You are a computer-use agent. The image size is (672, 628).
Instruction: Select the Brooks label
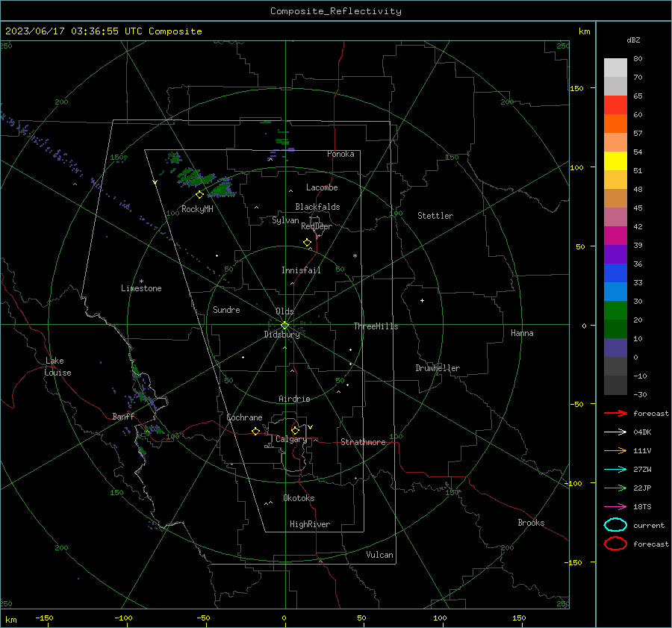point(531,523)
